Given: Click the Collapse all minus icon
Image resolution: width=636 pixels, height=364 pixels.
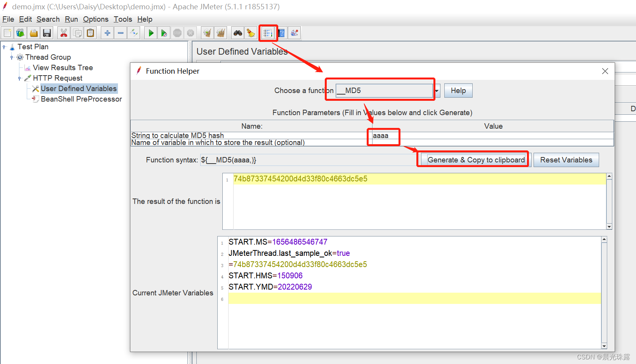Looking at the screenshot, I should (120, 33).
